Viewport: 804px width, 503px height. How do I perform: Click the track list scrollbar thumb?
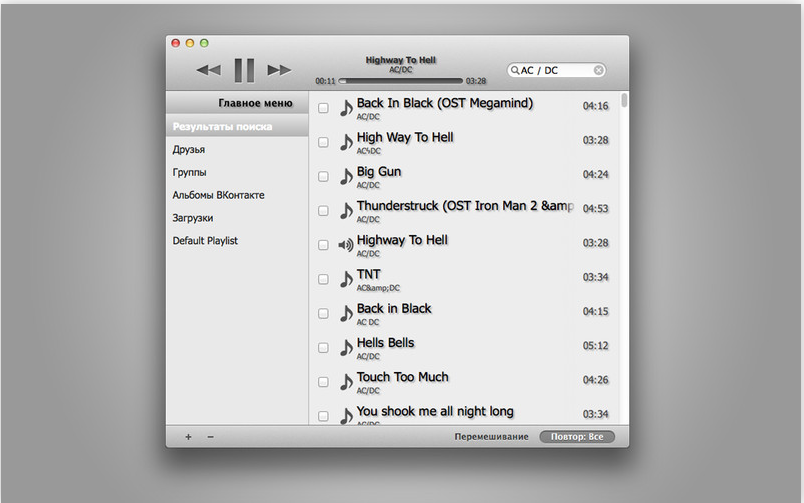point(624,100)
